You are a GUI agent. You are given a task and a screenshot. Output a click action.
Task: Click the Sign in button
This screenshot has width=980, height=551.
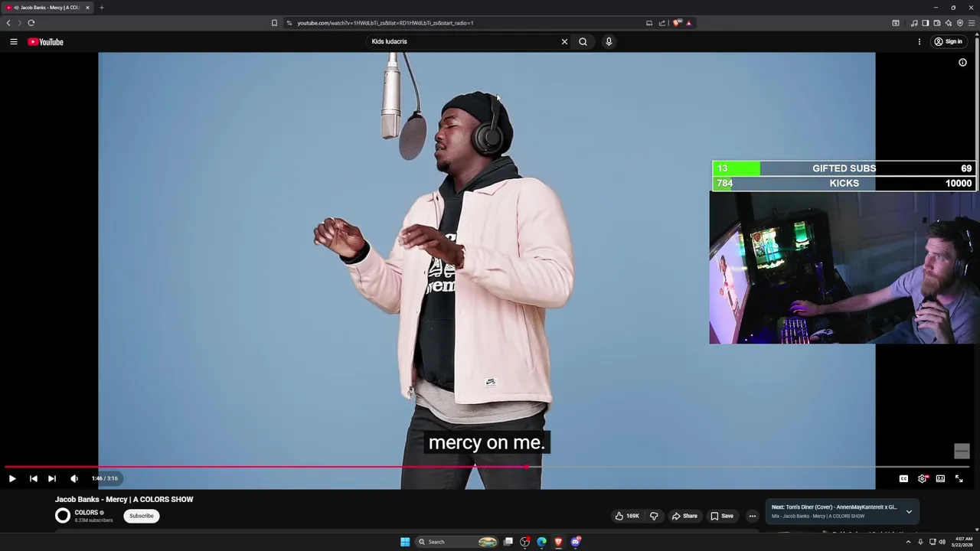[948, 42]
